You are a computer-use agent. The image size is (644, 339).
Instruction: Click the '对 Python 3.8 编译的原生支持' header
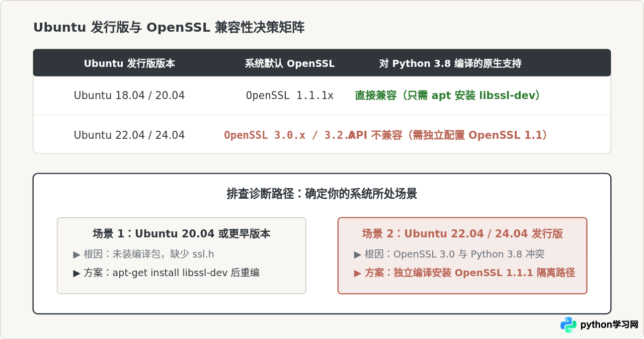pyautogui.click(x=450, y=63)
